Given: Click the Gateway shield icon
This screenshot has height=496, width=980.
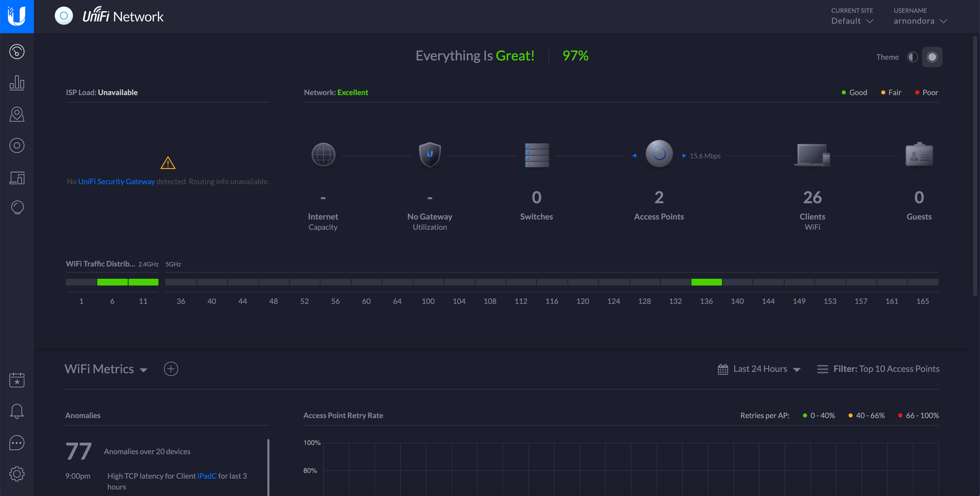Looking at the screenshot, I should pyautogui.click(x=430, y=155).
